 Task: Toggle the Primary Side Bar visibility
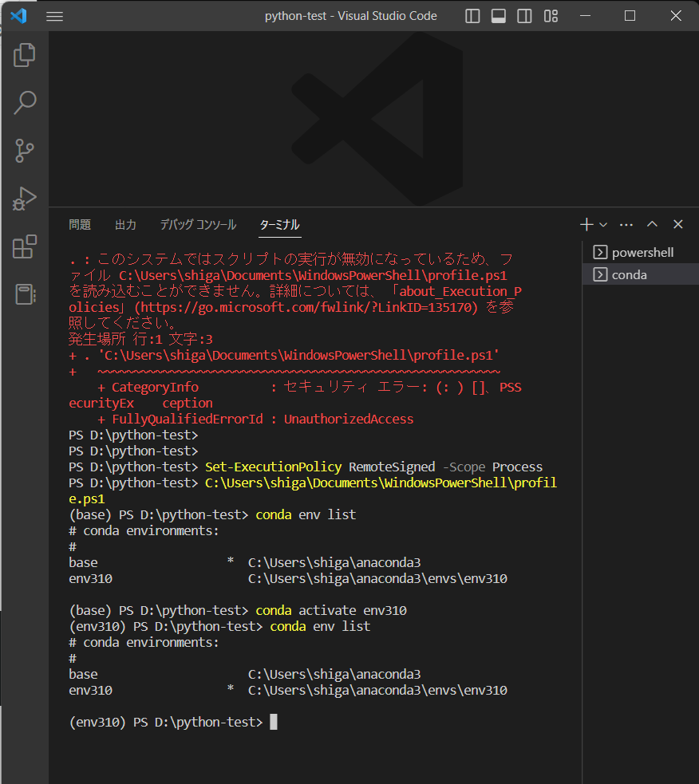pos(472,16)
